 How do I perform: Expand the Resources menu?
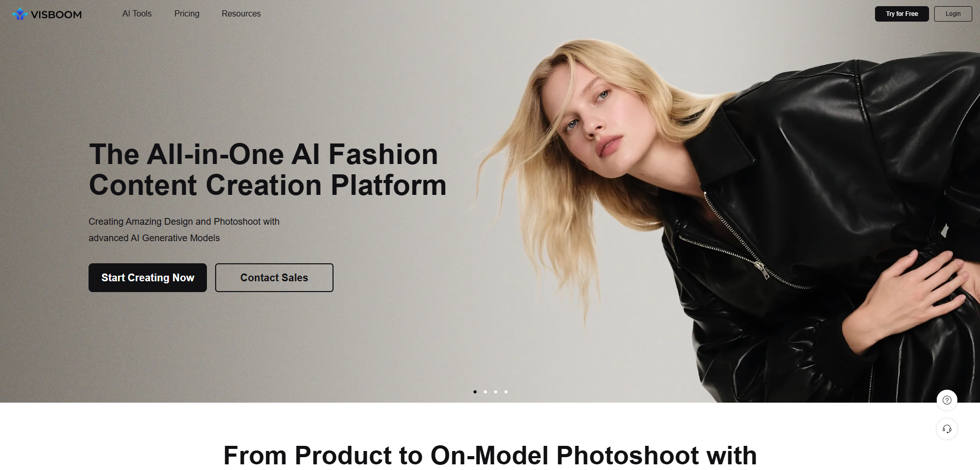click(x=241, y=14)
